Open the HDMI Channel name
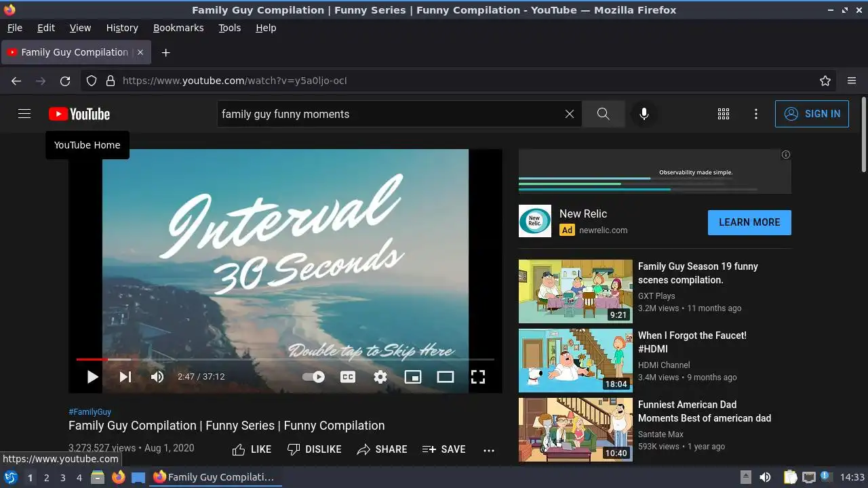The width and height of the screenshot is (868, 488). pos(664,365)
